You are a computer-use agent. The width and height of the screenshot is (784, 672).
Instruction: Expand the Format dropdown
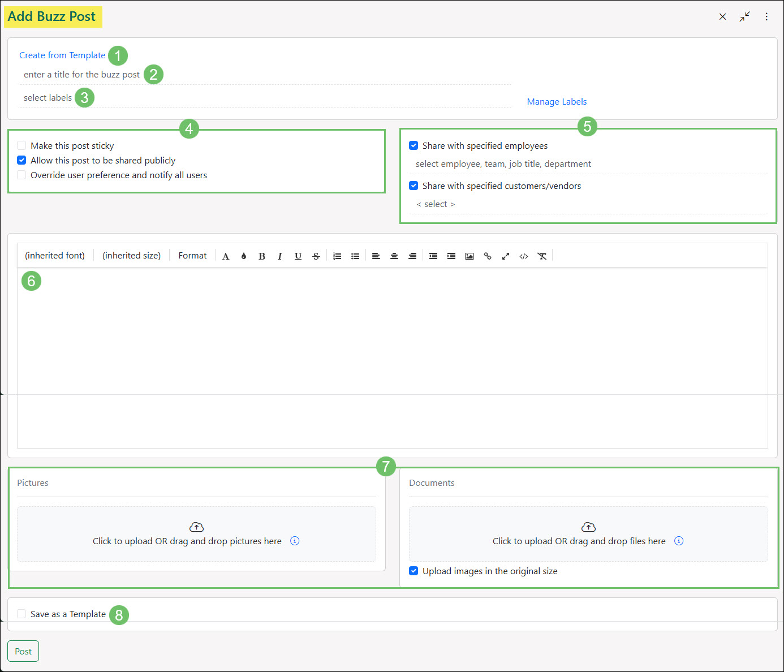point(192,256)
